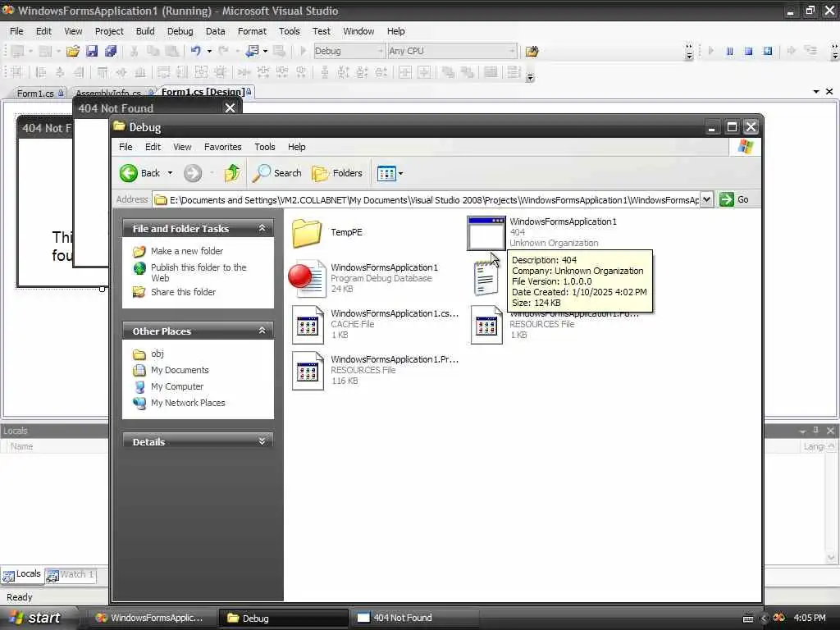Select the WindowsFormsApplication1 executable icon
Image resolution: width=840 pixels, height=630 pixels.
click(x=486, y=232)
